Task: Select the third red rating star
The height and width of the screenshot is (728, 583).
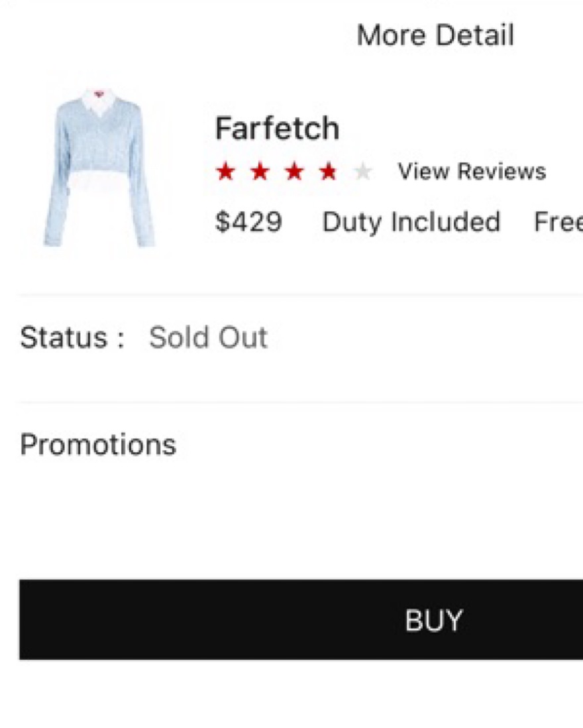Action: tap(294, 172)
